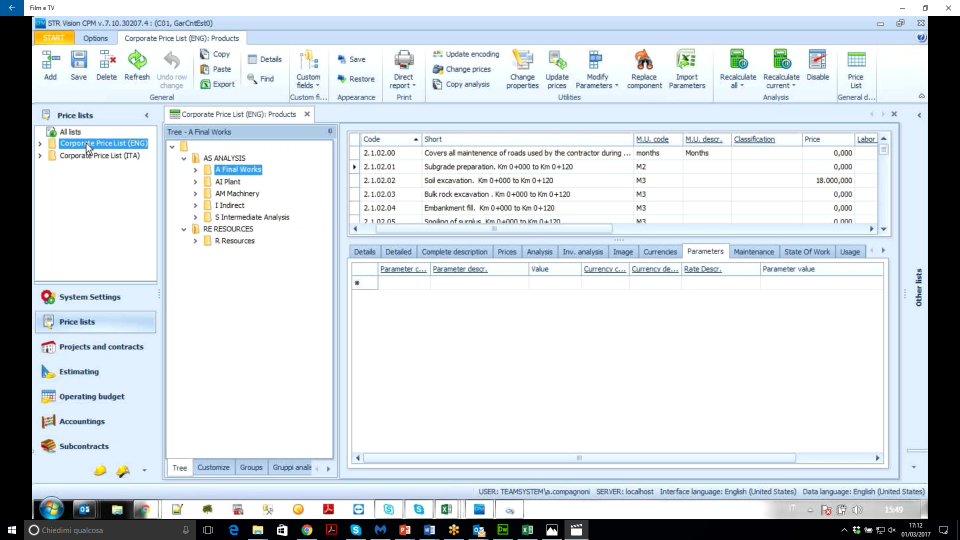Refresh the price list data
Screen dimensions: 960x540
(x=137, y=66)
